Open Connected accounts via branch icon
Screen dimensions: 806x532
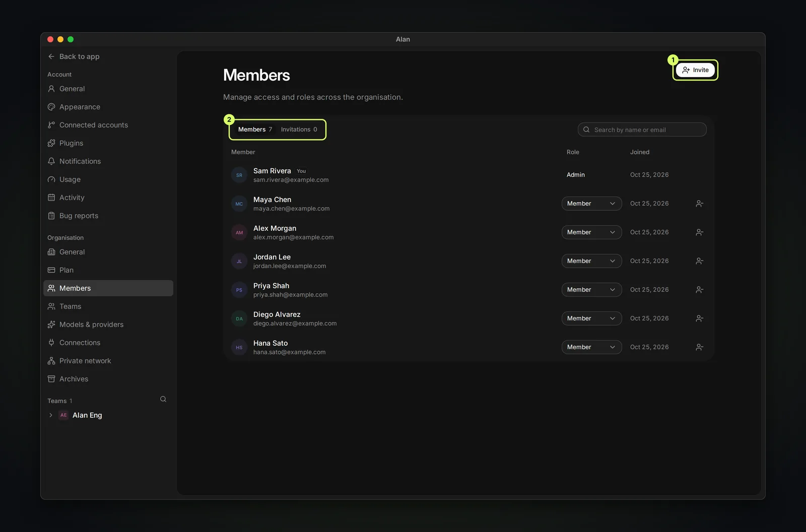[x=51, y=125]
